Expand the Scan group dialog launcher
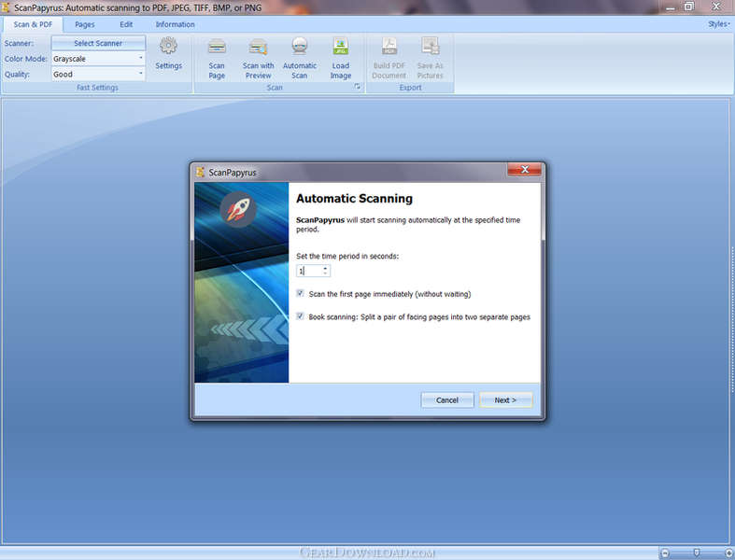This screenshot has height=560, width=735. pyautogui.click(x=358, y=87)
